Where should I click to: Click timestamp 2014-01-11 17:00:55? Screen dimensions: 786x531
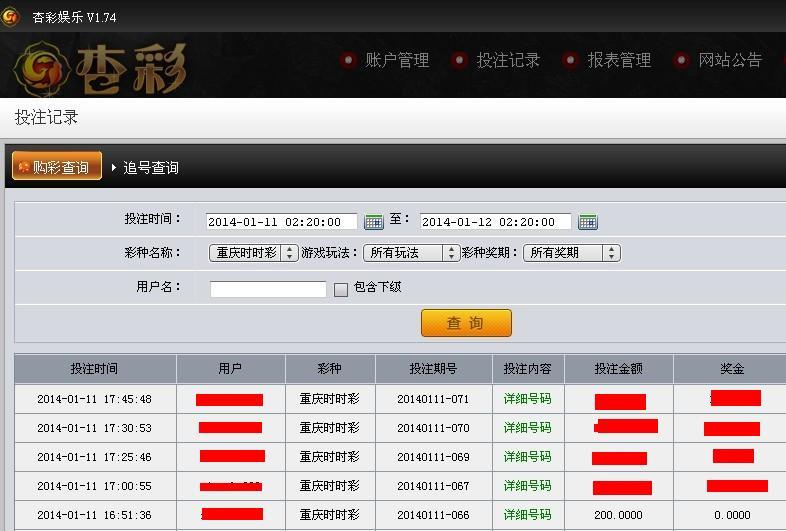click(94, 486)
